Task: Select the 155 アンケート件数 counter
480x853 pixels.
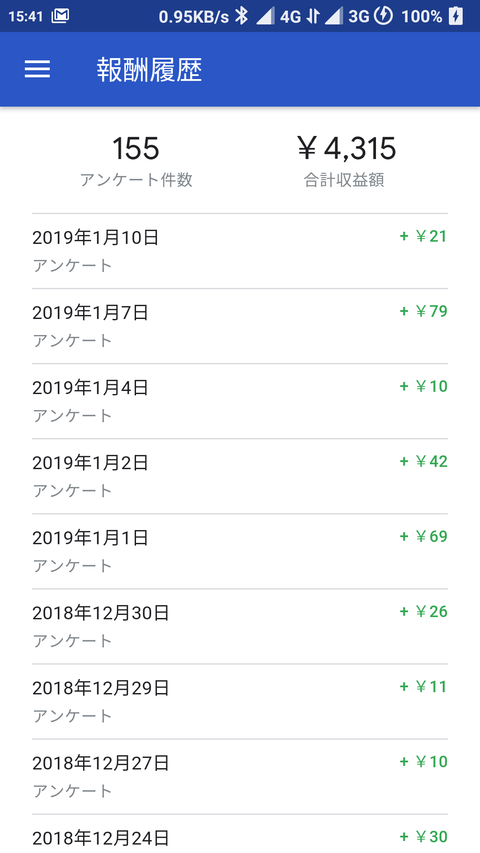Action: 136,162
